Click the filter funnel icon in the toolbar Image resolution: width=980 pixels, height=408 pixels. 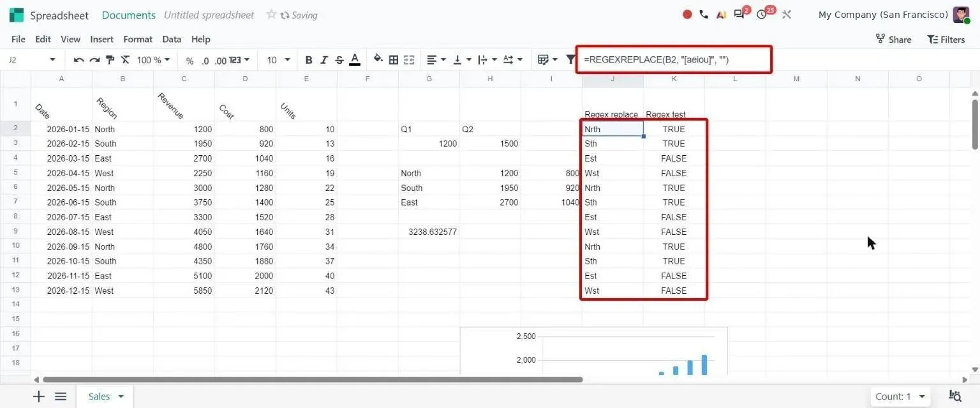click(x=571, y=60)
